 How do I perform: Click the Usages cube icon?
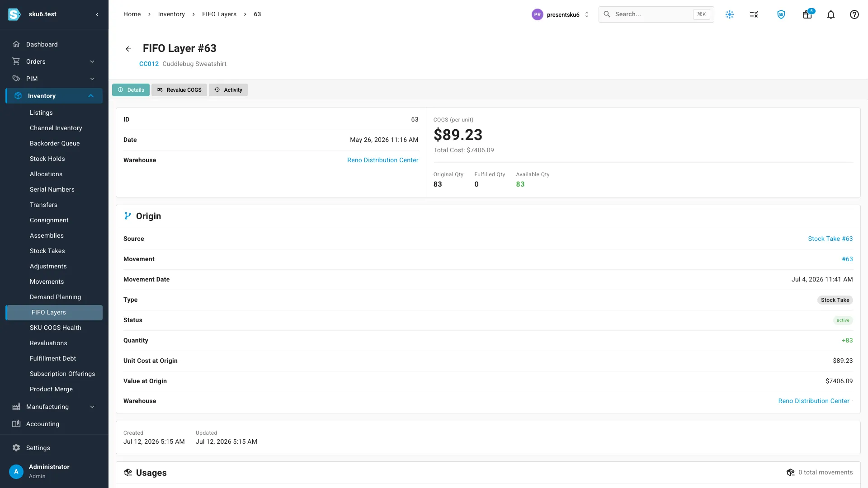(128, 473)
